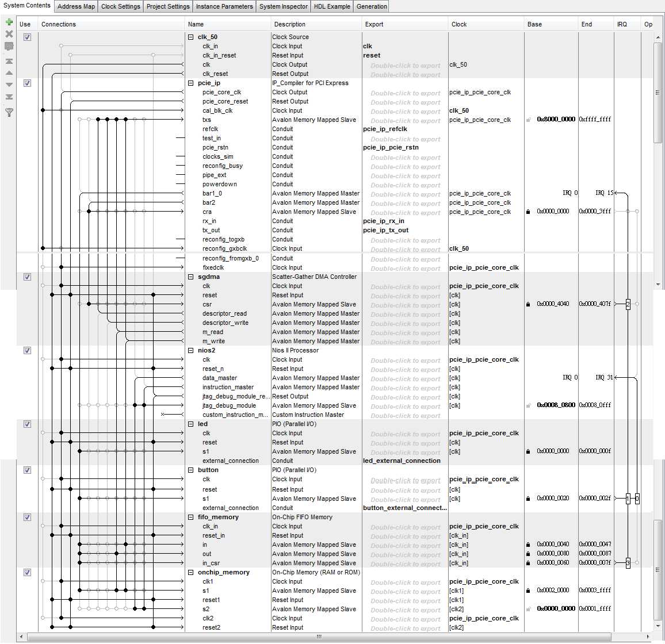The image size is (665, 644).
Task: Click lock icon for sgdma csr address
Action: coord(528,304)
